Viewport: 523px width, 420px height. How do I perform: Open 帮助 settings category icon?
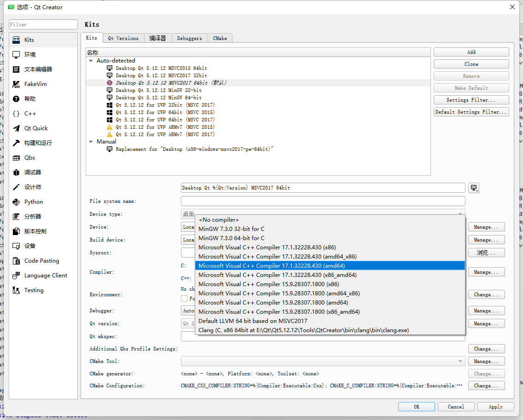(x=16, y=98)
